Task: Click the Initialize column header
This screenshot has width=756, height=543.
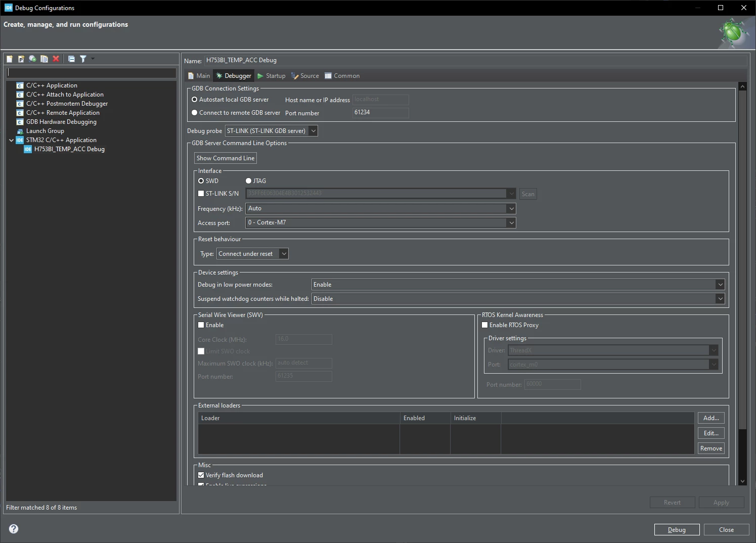Action: click(x=475, y=418)
